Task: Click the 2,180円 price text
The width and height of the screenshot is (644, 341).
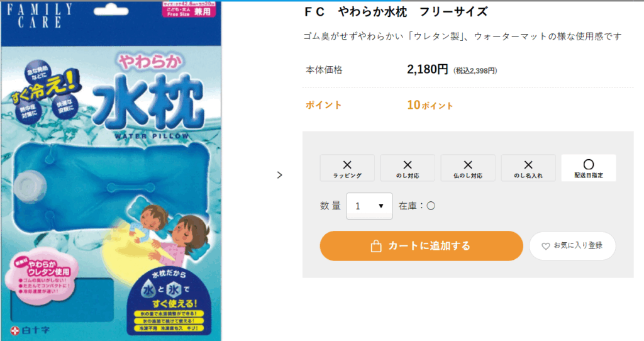Action: pos(428,69)
